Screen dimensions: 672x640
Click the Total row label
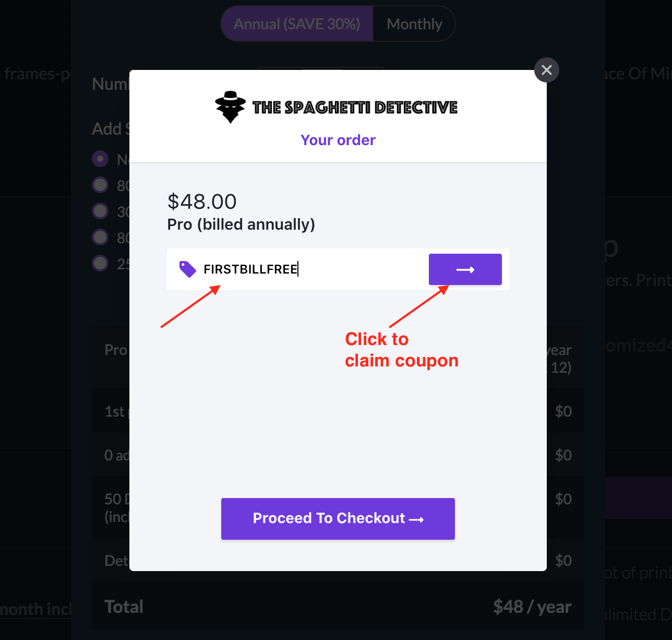pos(124,607)
